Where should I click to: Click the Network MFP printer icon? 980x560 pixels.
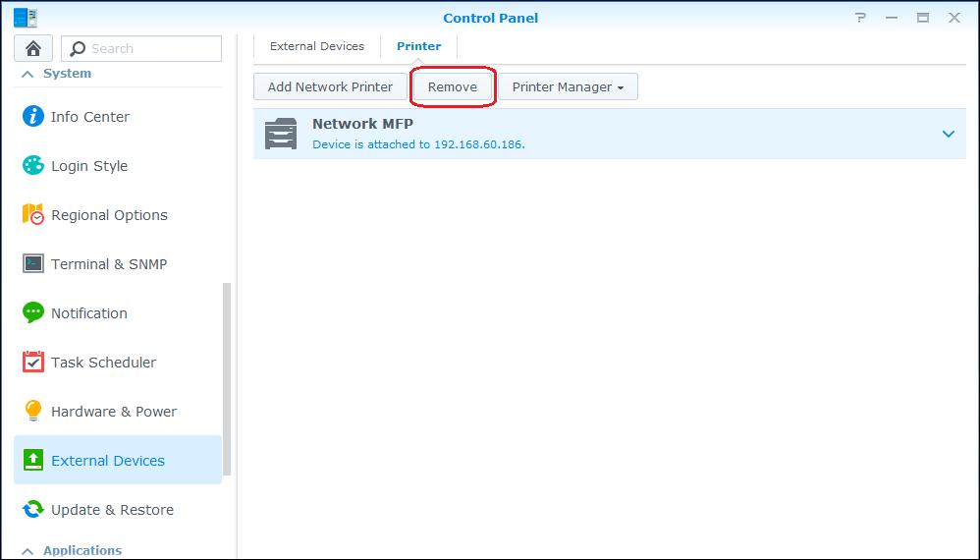[281, 134]
